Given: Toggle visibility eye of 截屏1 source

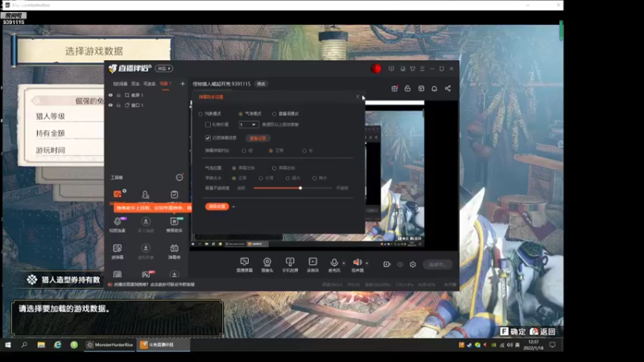Looking at the screenshot, I should (110, 95).
